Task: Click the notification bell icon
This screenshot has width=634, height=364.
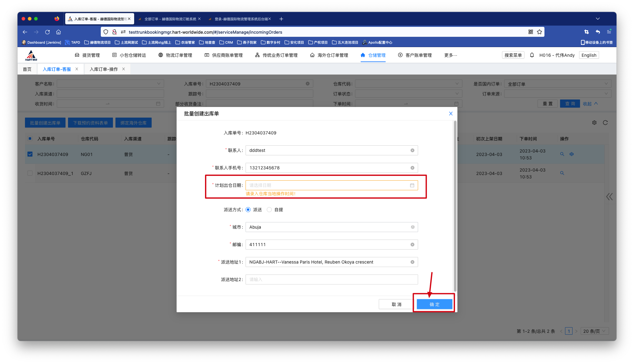Action: coord(532,55)
